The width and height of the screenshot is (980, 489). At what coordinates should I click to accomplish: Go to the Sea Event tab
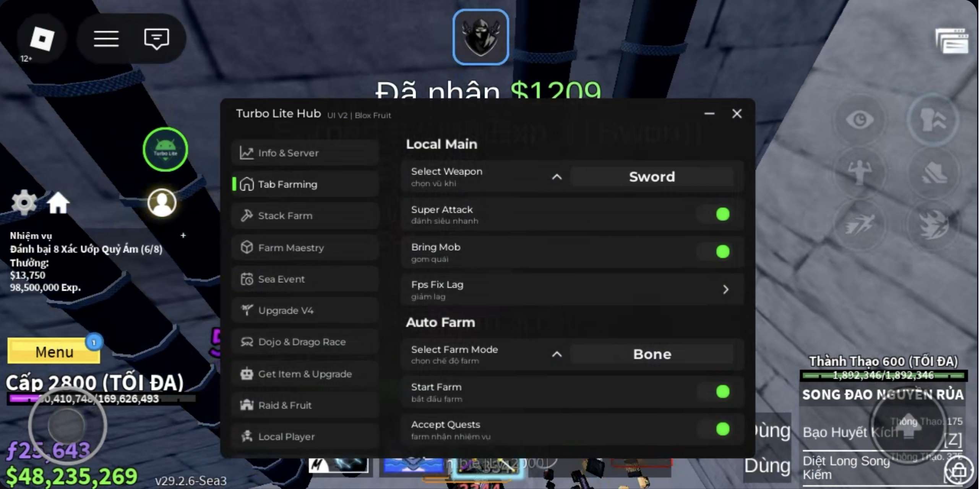click(x=305, y=279)
